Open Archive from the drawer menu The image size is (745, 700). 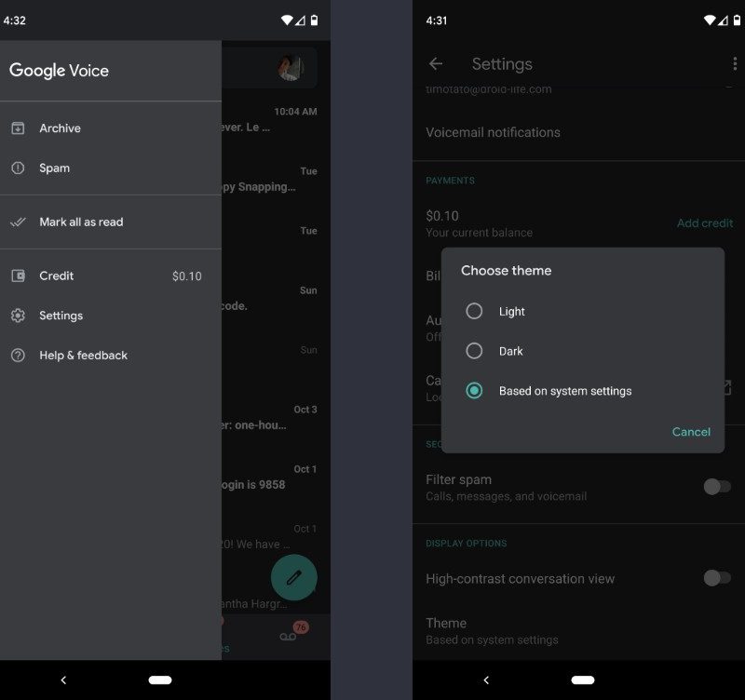[111, 128]
